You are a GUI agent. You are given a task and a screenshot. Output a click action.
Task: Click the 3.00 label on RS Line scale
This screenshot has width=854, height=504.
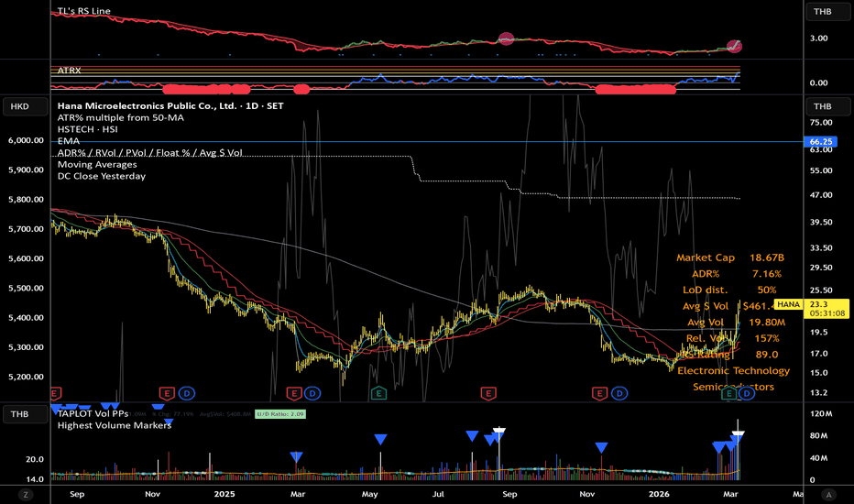(x=818, y=38)
